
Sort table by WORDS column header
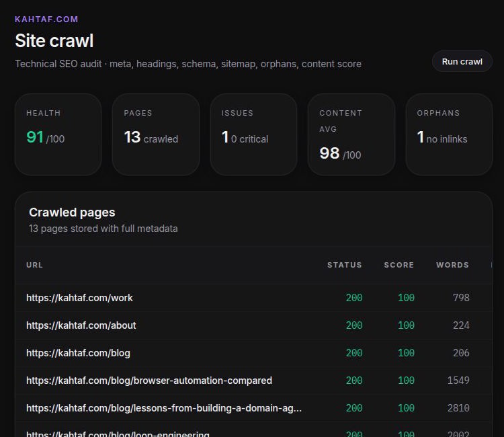click(x=452, y=265)
